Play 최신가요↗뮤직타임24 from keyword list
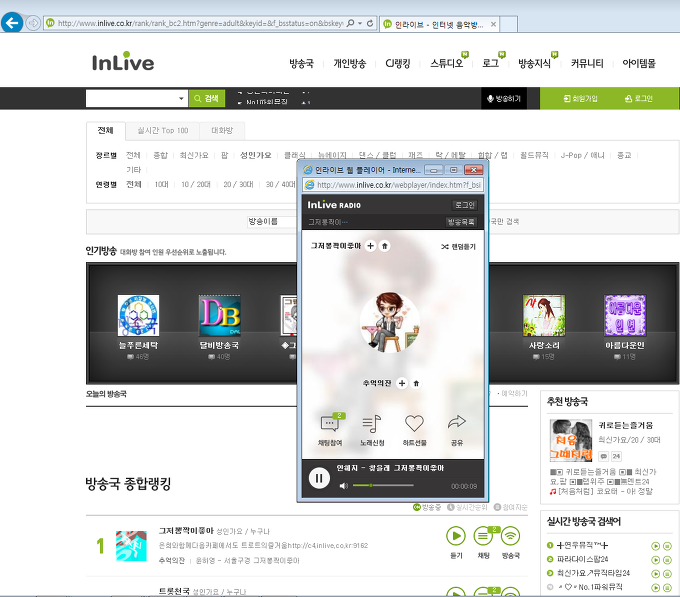680x597 pixels. pos(656,574)
